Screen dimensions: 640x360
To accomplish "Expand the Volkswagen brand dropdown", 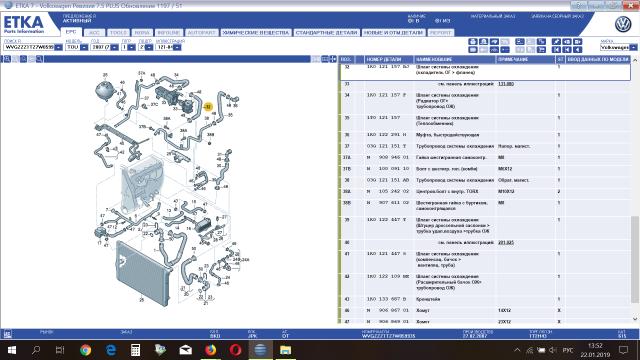I will pos(633,47).
